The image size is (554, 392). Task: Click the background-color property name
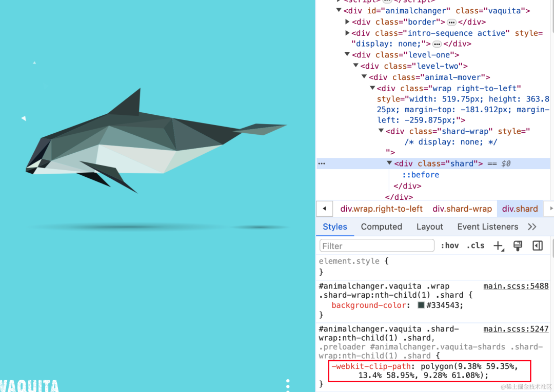point(369,305)
